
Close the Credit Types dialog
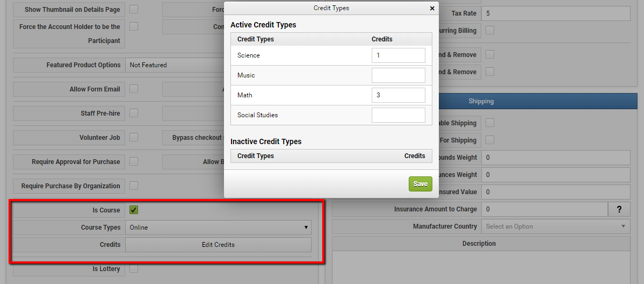pos(432,8)
